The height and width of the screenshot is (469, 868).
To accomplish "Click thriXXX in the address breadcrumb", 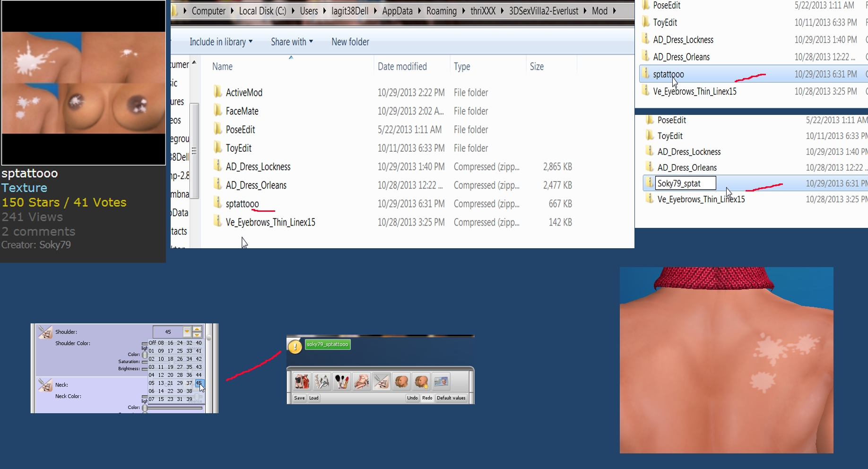I will tap(483, 11).
